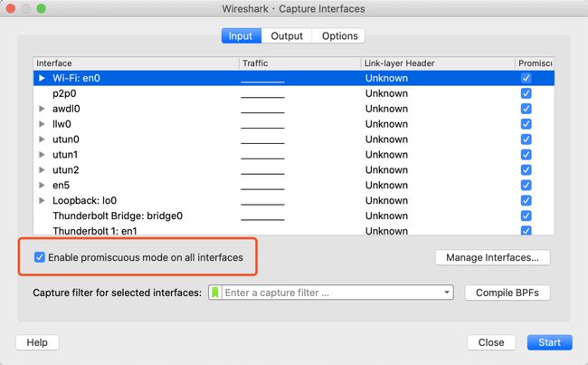Click the Manage Interfaces button
The width and height of the screenshot is (588, 365).
coord(492,257)
